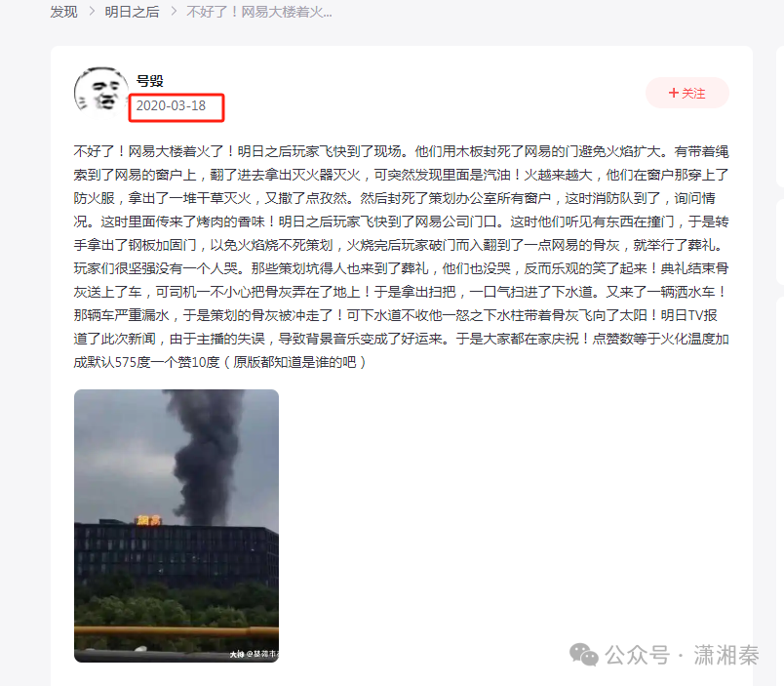This screenshot has height=686, width=784.
Task: Click the username 号毁
Action: tap(149, 81)
